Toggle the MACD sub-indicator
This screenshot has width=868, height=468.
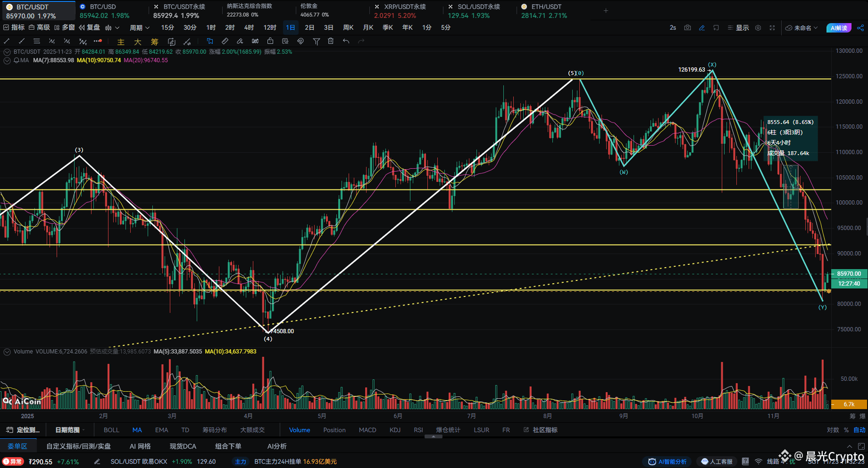pos(367,430)
